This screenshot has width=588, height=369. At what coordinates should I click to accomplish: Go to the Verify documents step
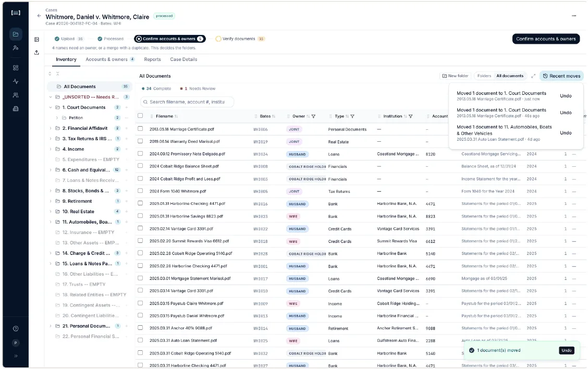(240, 39)
